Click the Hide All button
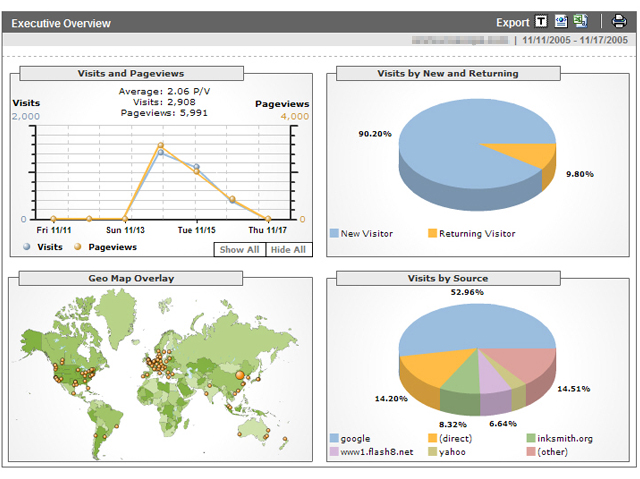Viewport: 640px width, 479px height. (288, 250)
